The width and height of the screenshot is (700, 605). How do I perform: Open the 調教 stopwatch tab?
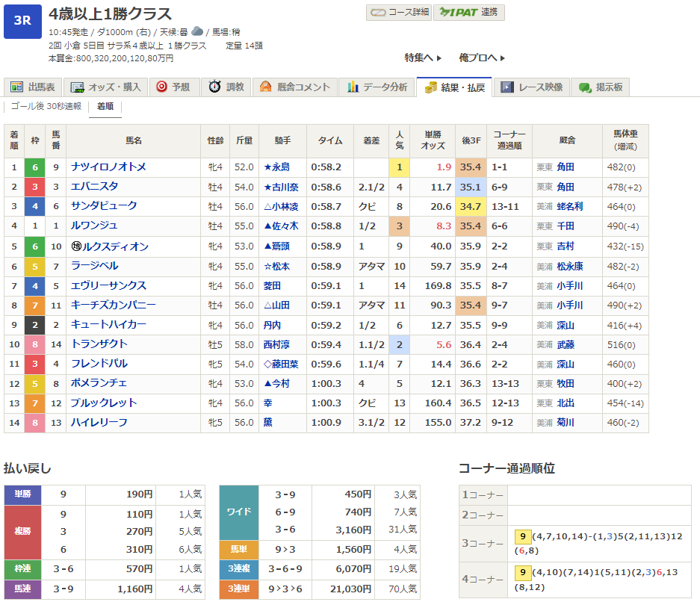tap(226, 87)
